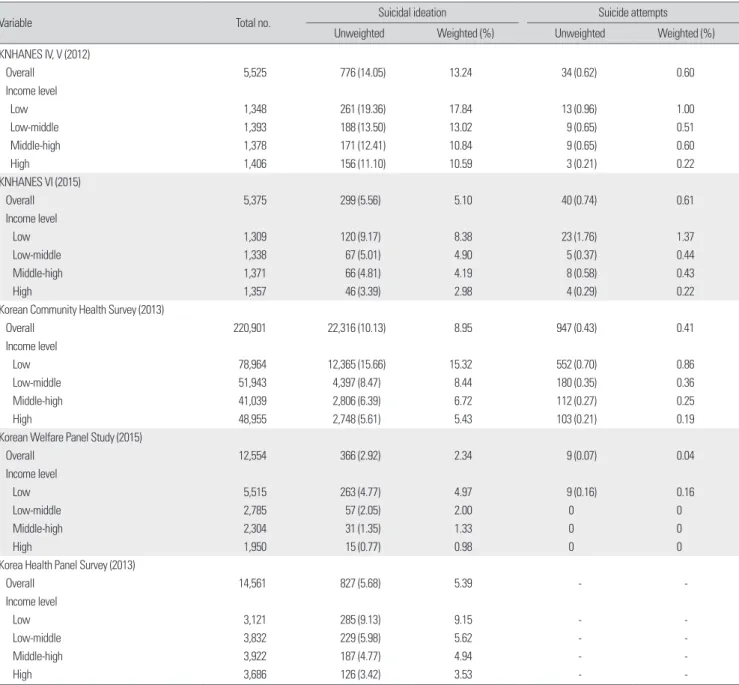Click weighted value 10.84
Viewport: 739px width, 685px height.
pos(460,146)
